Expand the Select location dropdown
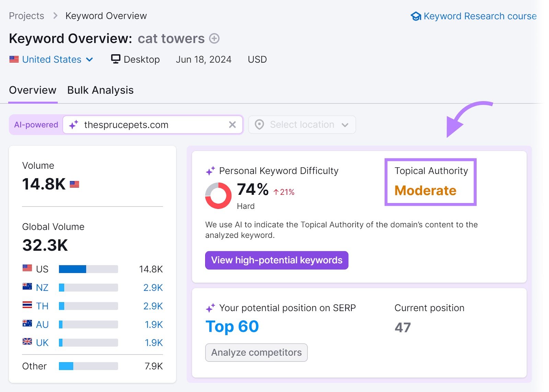This screenshot has height=392, width=549. point(301,124)
